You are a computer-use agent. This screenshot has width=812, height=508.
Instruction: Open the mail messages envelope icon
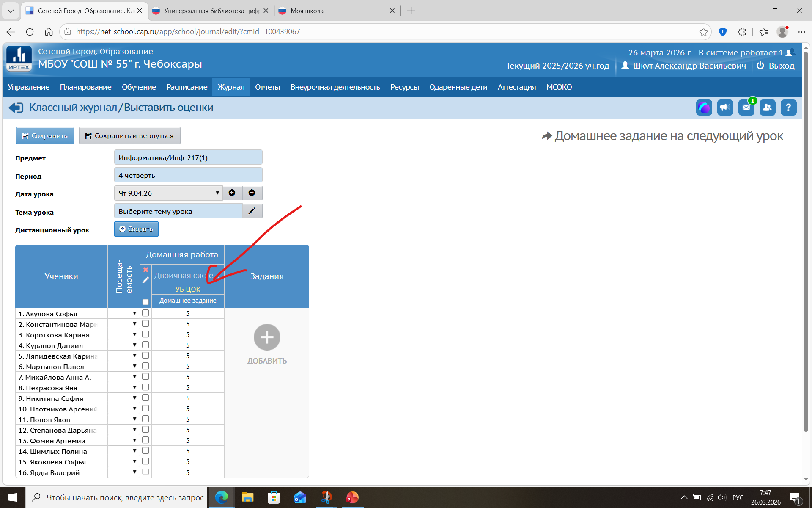pyautogui.click(x=746, y=108)
